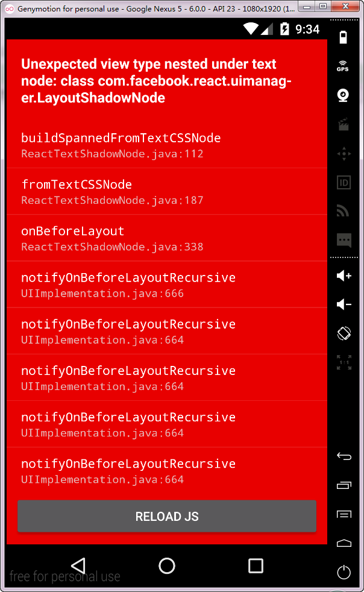Open the GPS widget
This screenshot has height=592, width=364.
point(343,66)
